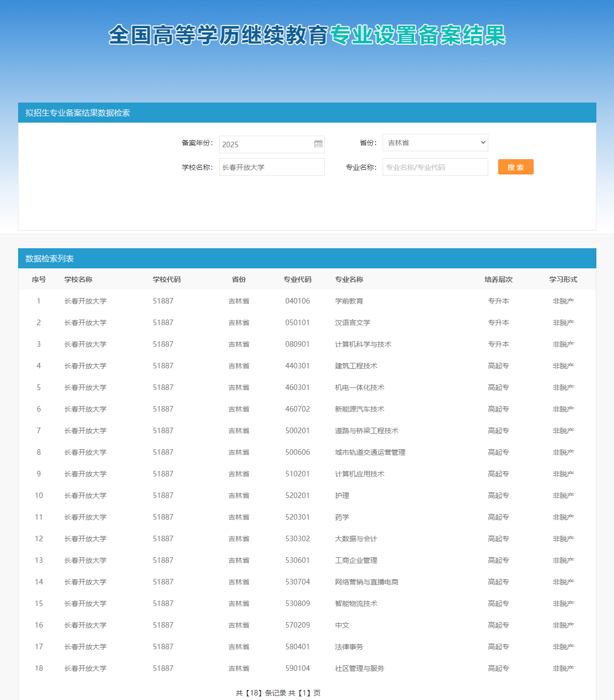Select major 药学 in the list

[x=342, y=517]
